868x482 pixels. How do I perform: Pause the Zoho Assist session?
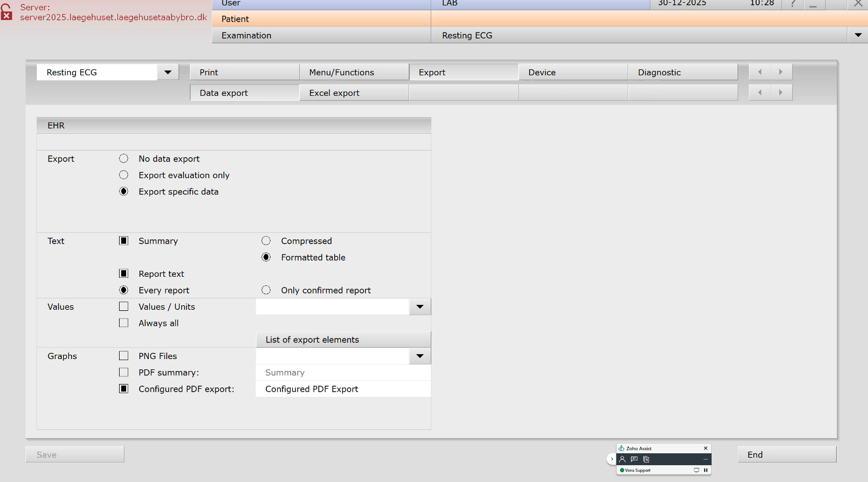(x=706, y=470)
